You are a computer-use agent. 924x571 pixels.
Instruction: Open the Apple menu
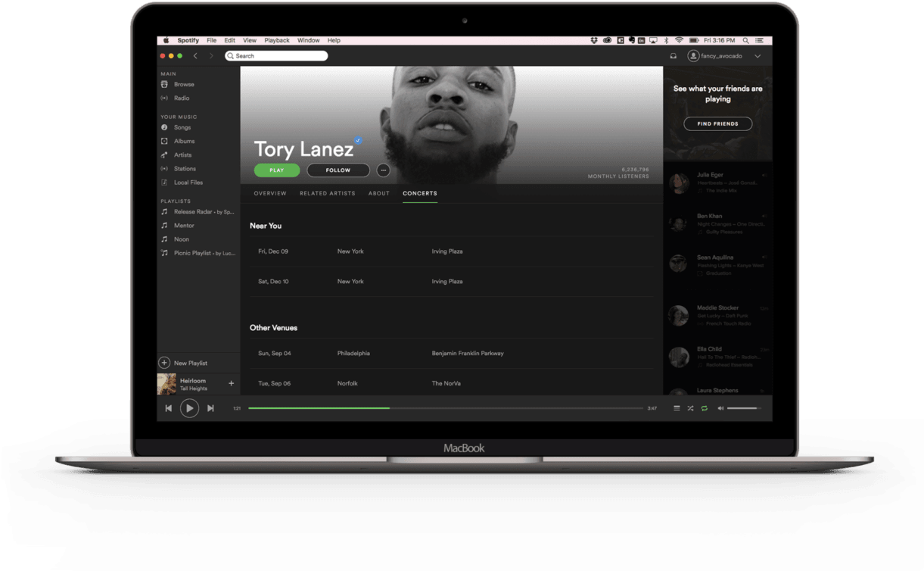(166, 40)
